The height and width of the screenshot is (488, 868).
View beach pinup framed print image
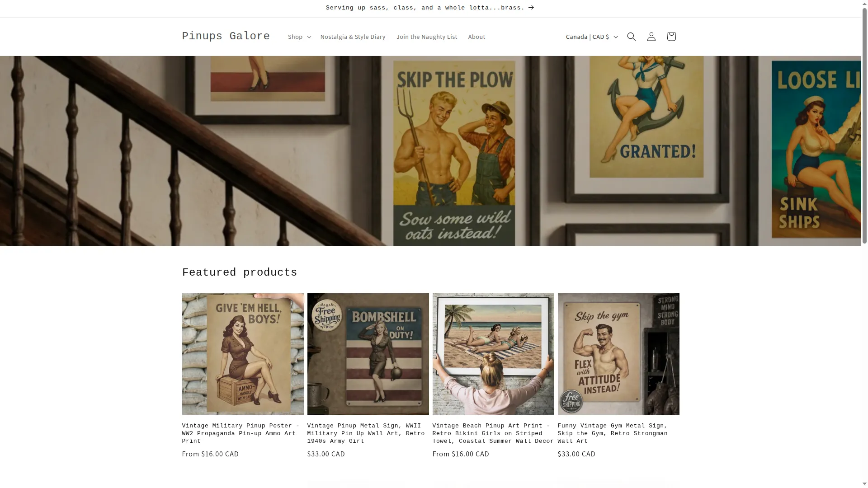[x=493, y=354]
